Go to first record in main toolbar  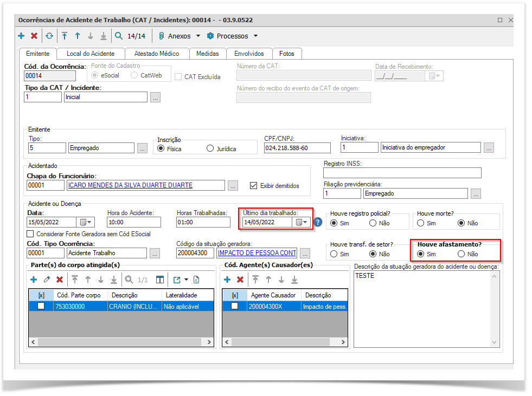(65, 36)
